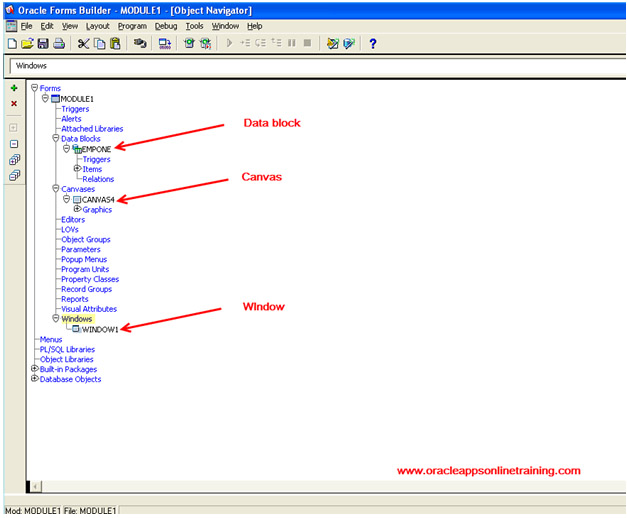Image resolution: width=627 pixels, height=518 pixels.
Task: Click the Run Form Debug icon
Action: 206,43
